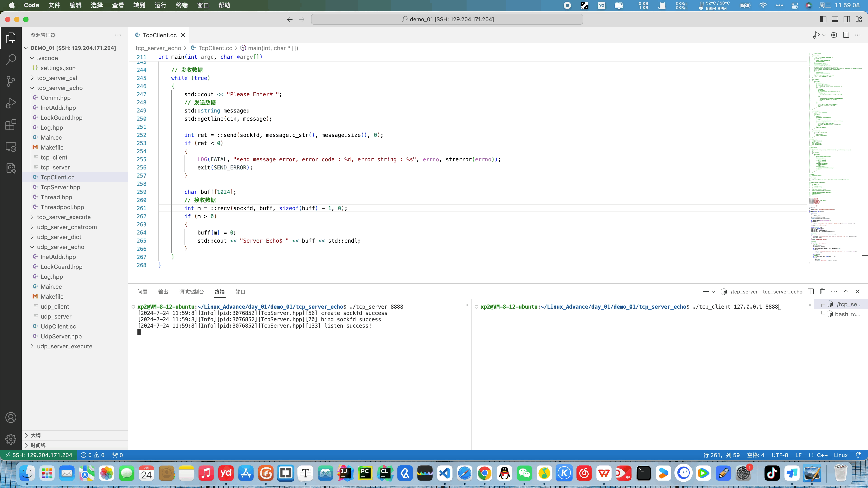The image size is (868, 488).
Task: Toggle the secondary side bar layout button
Action: pyautogui.click(x=847, y=19)
